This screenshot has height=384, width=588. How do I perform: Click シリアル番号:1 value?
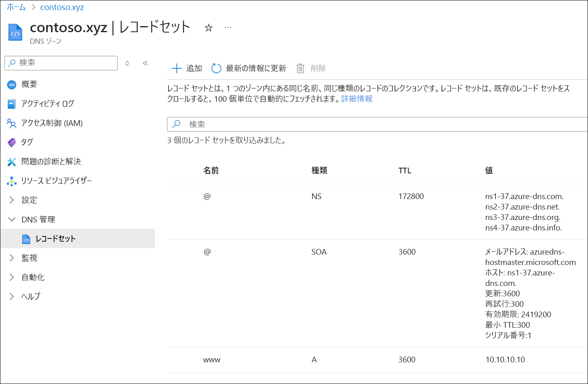[508, 335]
